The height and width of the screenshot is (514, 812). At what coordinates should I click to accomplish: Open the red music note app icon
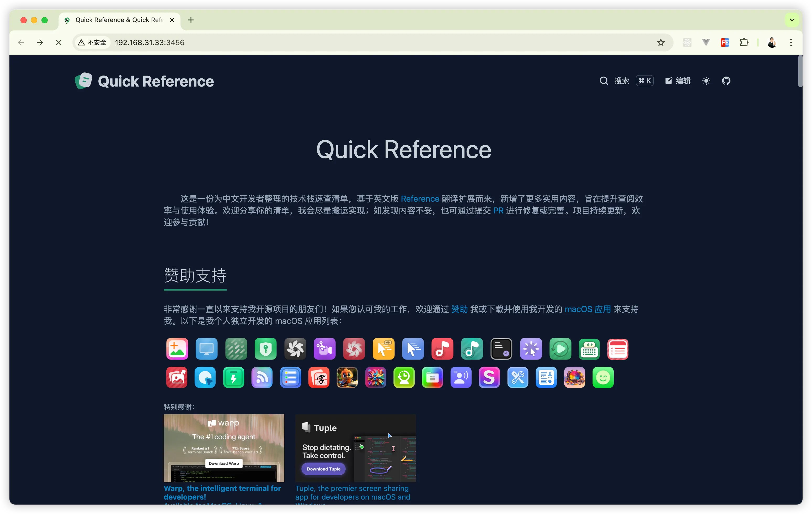point(442,349)
